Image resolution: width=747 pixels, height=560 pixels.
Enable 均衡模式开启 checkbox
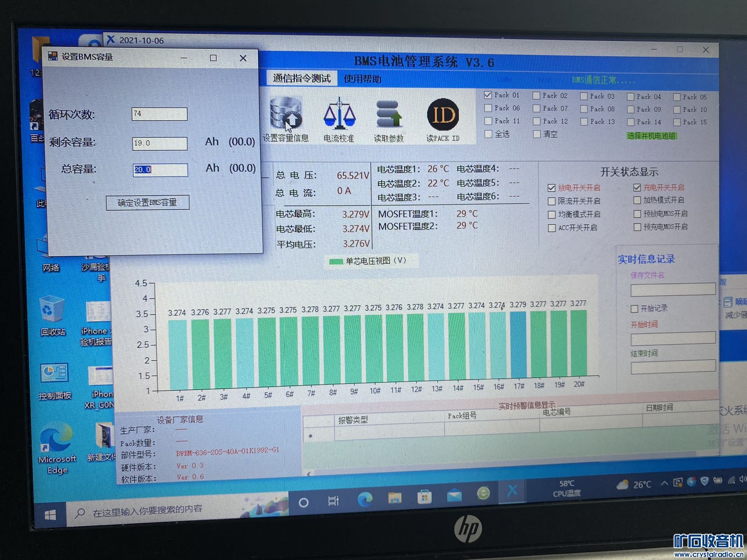click(552, 215)
